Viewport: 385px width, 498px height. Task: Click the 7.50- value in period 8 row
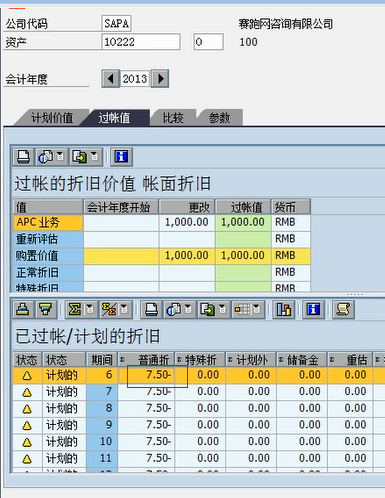(146, 409)
